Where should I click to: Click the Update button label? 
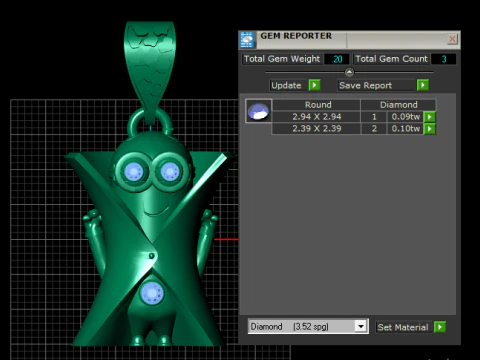point(286,85)
